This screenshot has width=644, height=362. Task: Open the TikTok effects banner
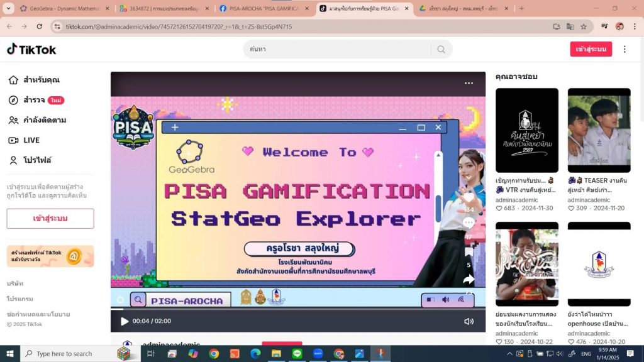click(50, 256)
